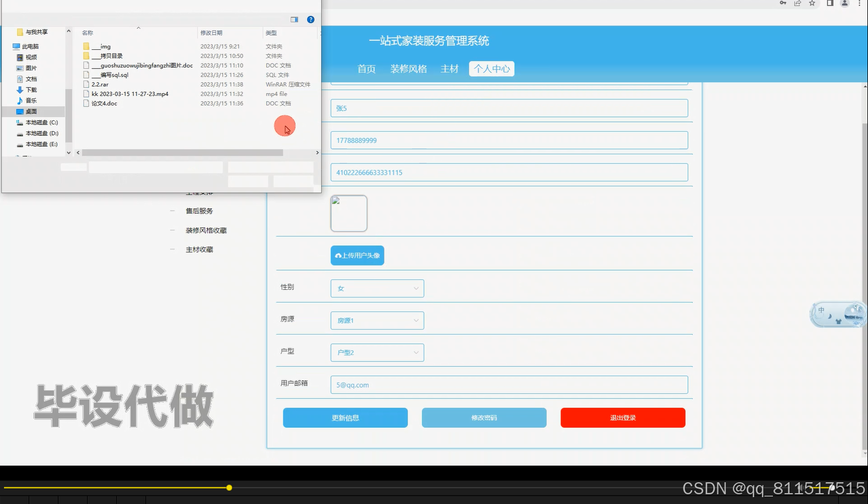Switch to the 装修风格 tab
868x504 pixels.
pyautogui.click(x=408, y=69)
